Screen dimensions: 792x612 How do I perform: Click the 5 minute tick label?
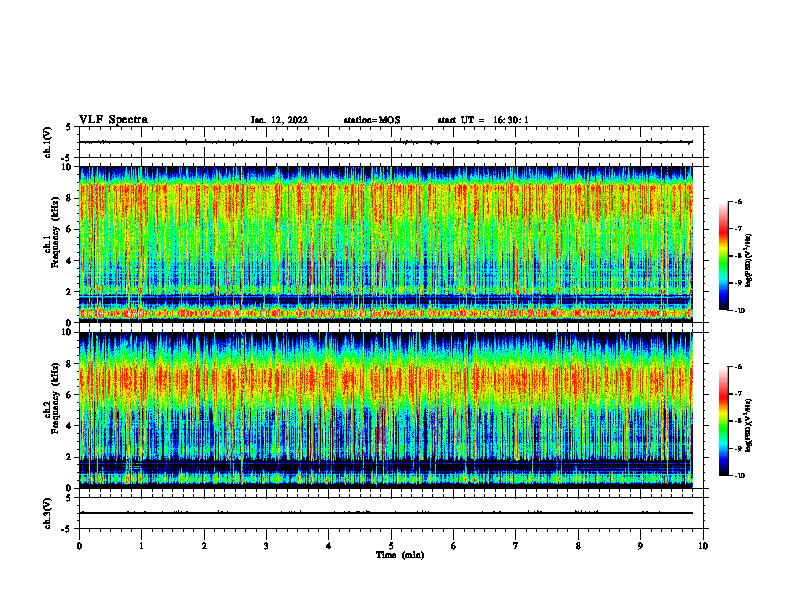(x=391, y=546)
